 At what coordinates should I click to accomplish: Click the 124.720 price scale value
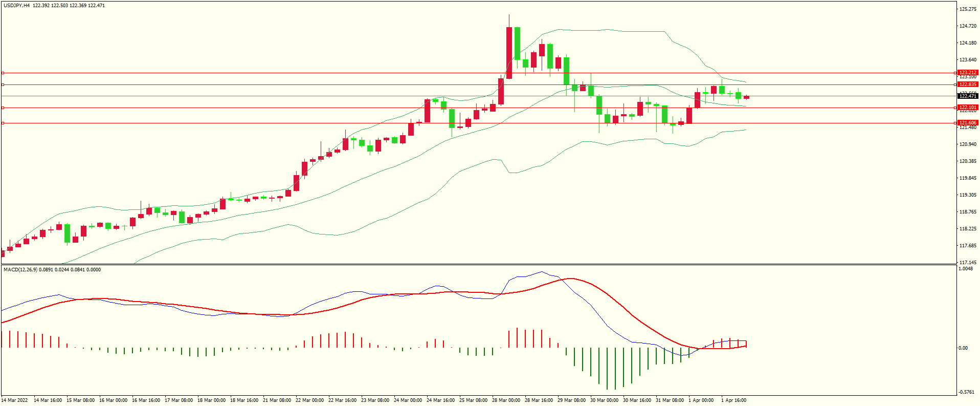point(968,26)
